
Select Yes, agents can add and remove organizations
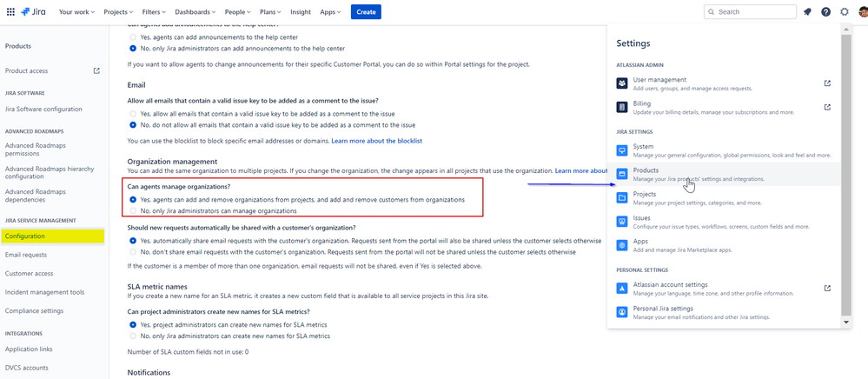pyautogui.click(x=132, y=199)
